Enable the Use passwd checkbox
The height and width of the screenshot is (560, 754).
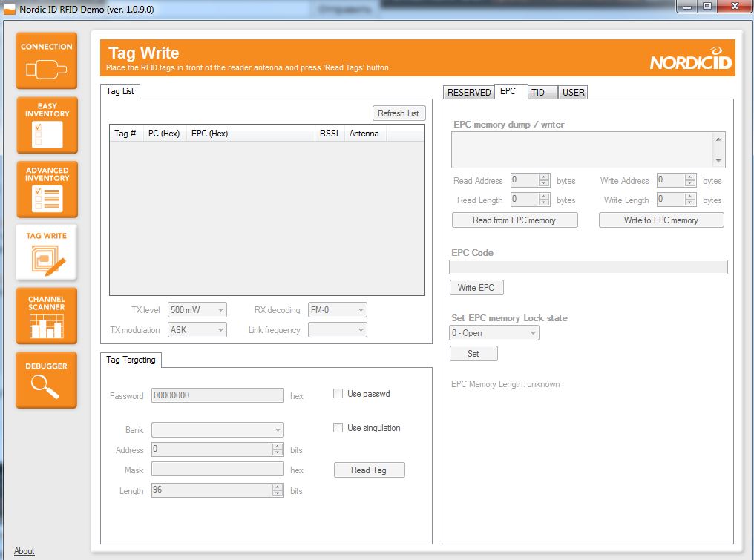tap(338, 394)
